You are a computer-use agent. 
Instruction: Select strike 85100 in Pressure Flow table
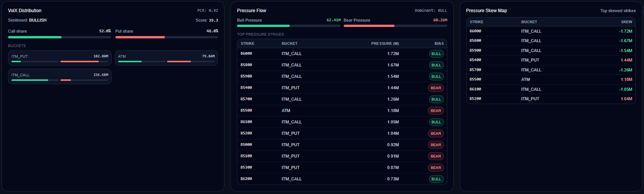247,156
